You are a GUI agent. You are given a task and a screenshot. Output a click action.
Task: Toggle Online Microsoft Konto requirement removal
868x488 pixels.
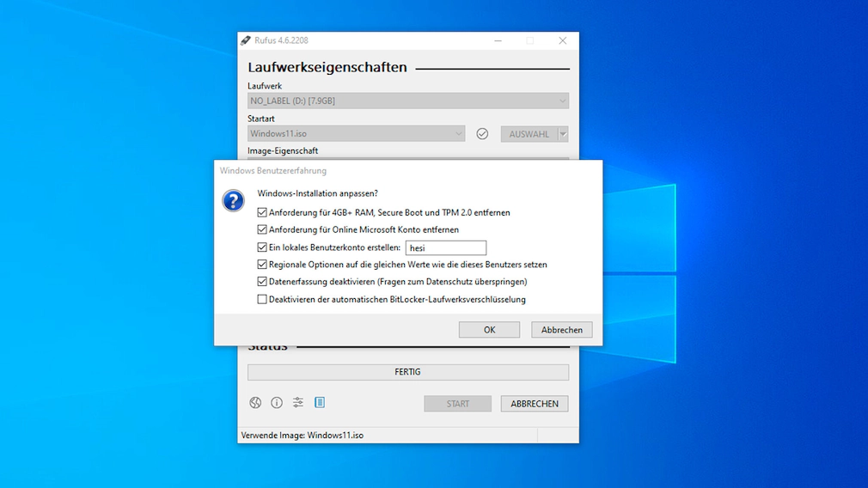262,229
